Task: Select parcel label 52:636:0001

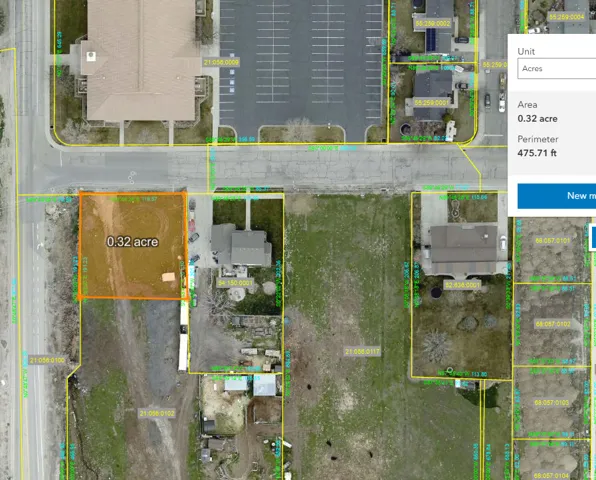Action: pos(462,285)
